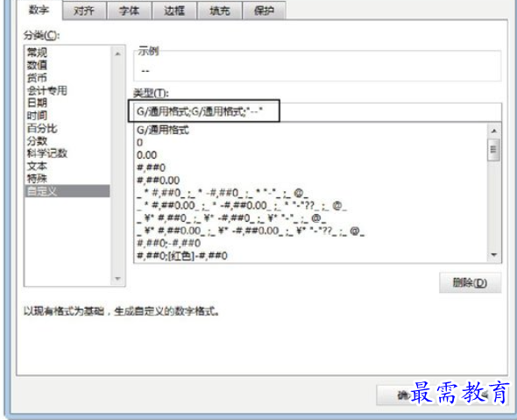
Task: Switch to the 保护 tab
Action: point(264,11)
